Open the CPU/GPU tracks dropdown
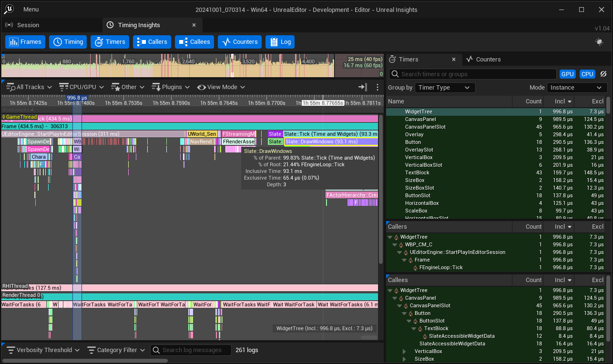Screen dimensions: 613x364 coord(81,87)
